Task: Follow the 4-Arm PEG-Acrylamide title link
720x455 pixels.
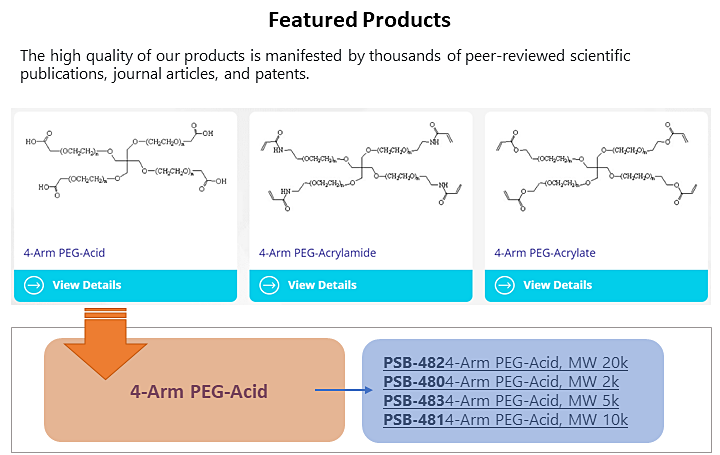Action: click(x=317, y=253)
